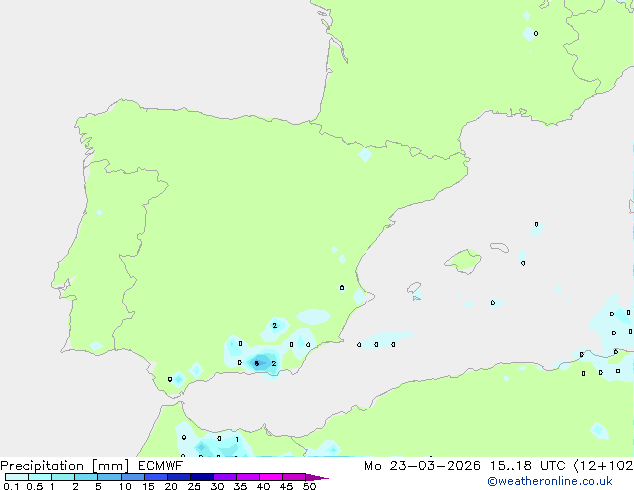Pick the 2–5 mm legend swatch
Image resolution: width=634 pixels, height=490 pixels.
pyautogui.click(x=86, y=477)
